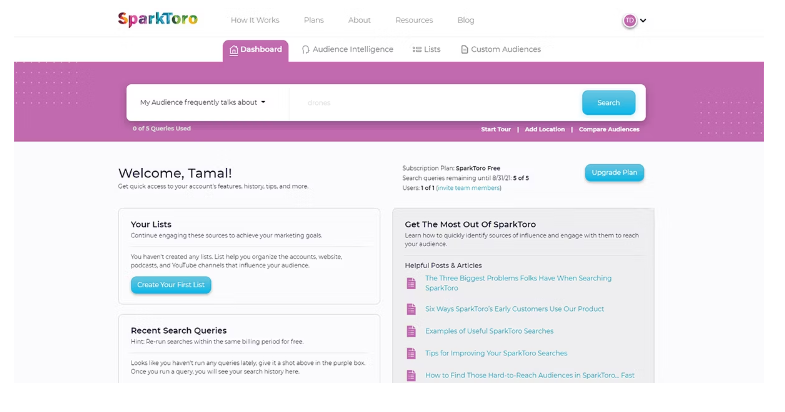Click the Audience Intelligence head icon

click(x=305, y=50)
